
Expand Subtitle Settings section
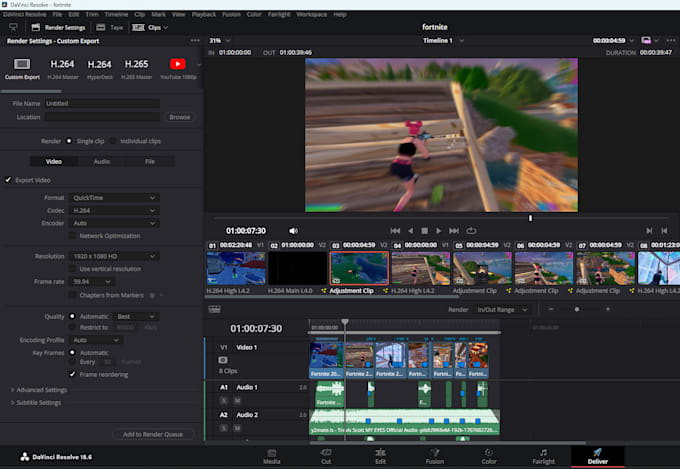pos(36,403)
